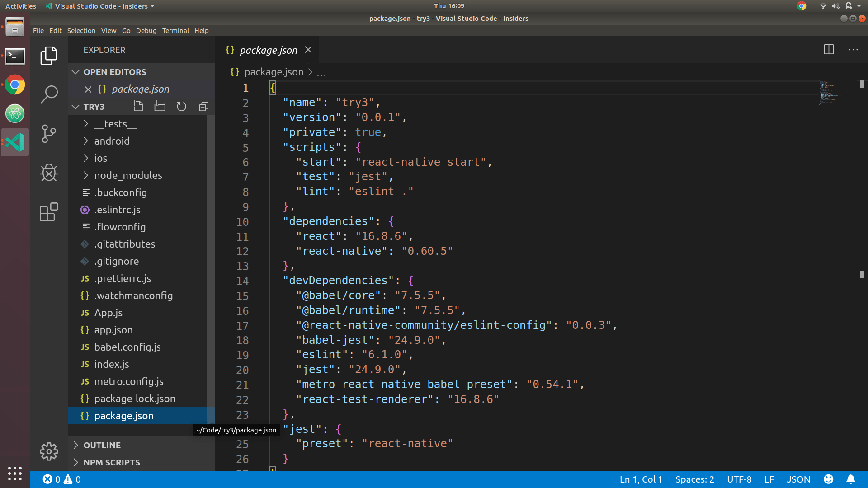Open the Debug menu
868x488 pixels.
(x=146, y=31)
